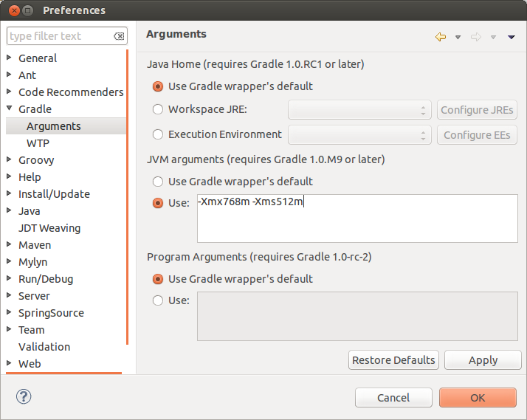Image resolution: width=527 pixels, height=420 pixels.
Task: Expand the Server tree node
Action: (x=9, y=295)
